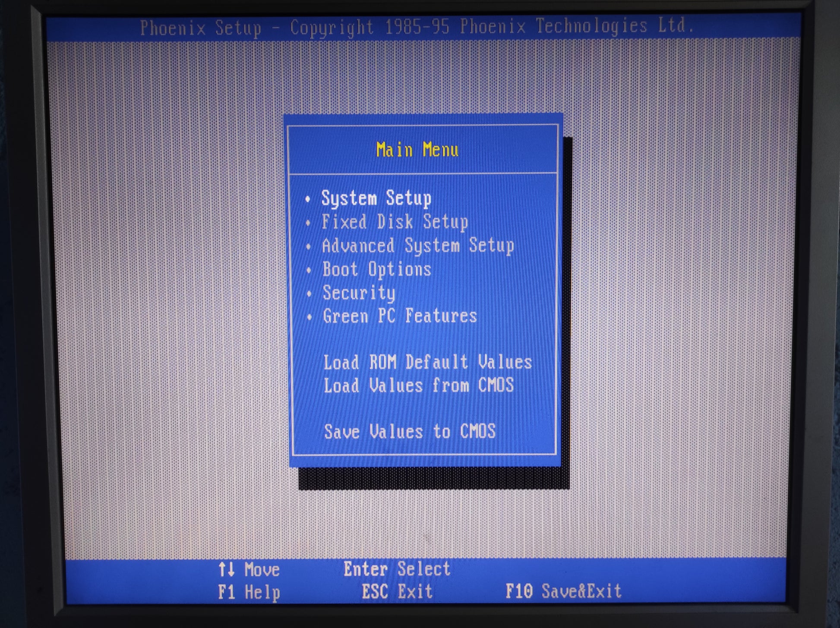Click the F1 Help hint
840x628 pixels.
click(249, 592)
